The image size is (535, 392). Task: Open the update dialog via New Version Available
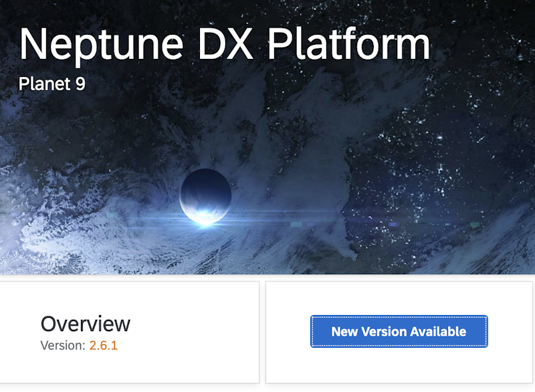(x=399, y=331)
